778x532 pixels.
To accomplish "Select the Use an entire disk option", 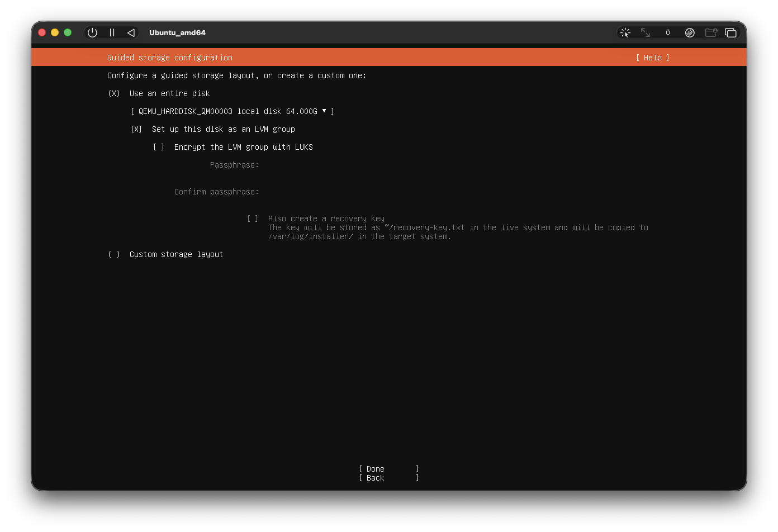I will (x=114, y=93).
